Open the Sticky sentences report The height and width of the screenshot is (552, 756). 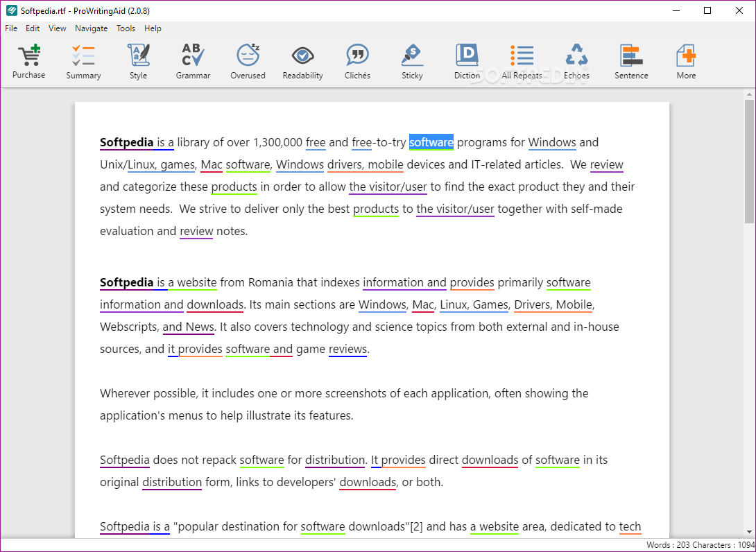[412, 61]
